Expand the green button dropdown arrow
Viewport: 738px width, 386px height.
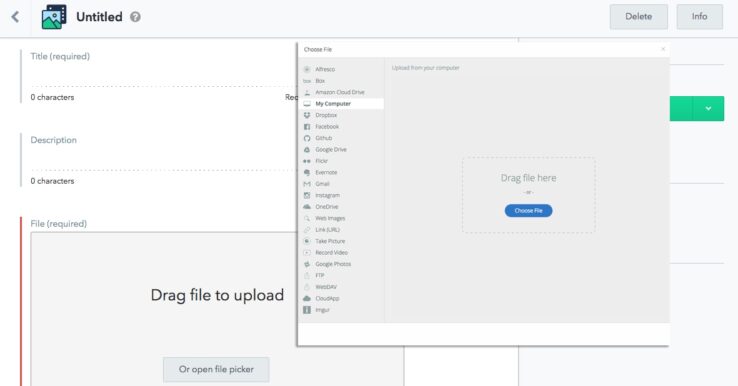[708, 108]
